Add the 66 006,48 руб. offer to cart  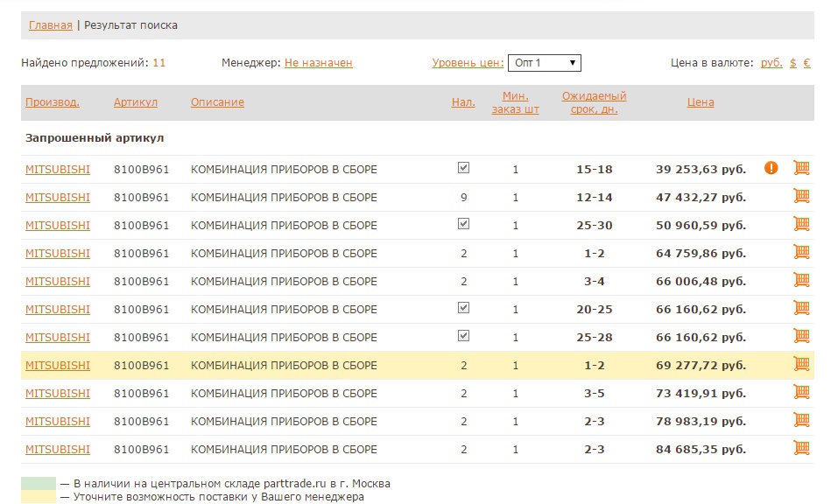800,281
